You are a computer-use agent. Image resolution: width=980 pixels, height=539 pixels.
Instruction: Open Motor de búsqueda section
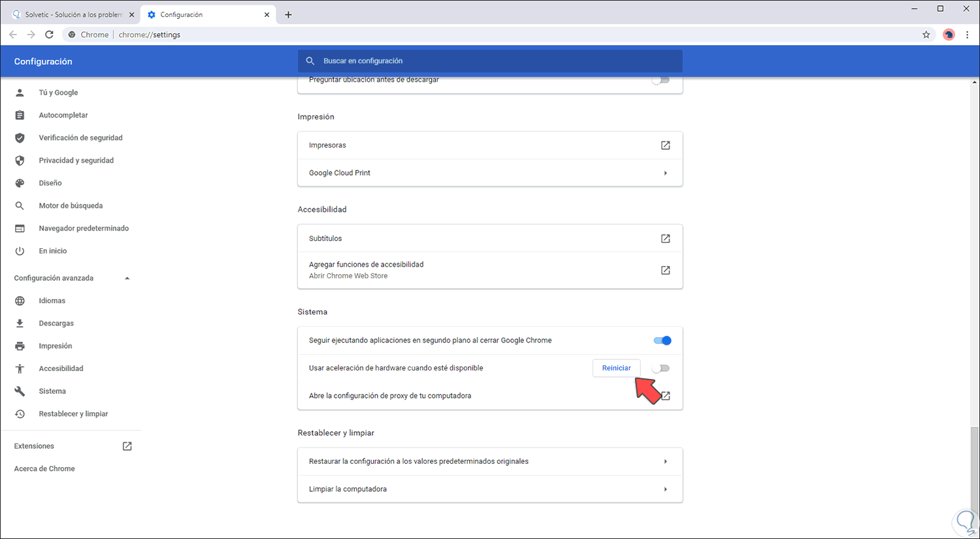(71, 206)
